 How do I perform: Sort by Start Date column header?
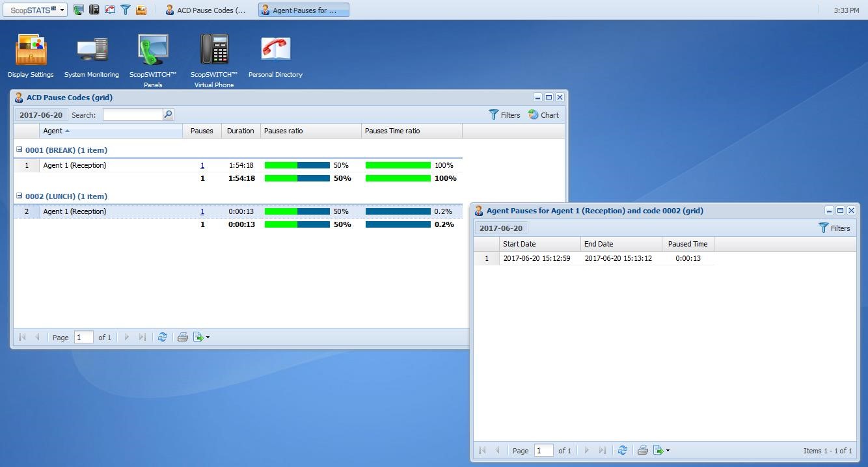[540, 244]
